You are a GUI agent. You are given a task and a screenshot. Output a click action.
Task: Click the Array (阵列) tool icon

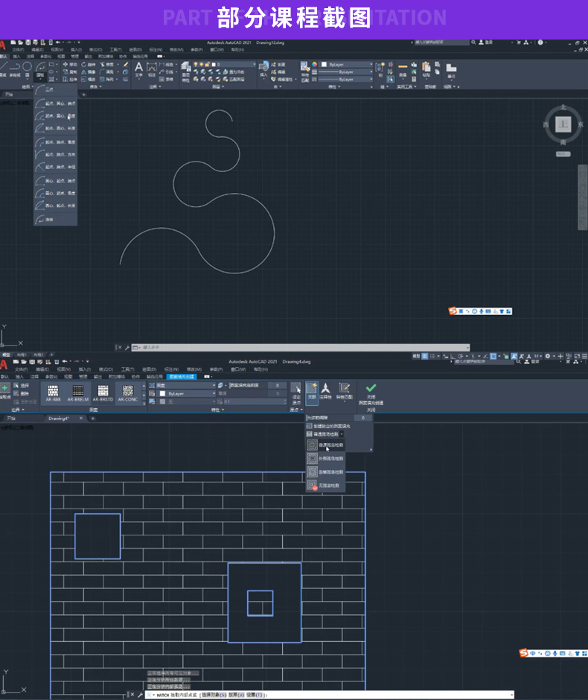tap(102, 79)
